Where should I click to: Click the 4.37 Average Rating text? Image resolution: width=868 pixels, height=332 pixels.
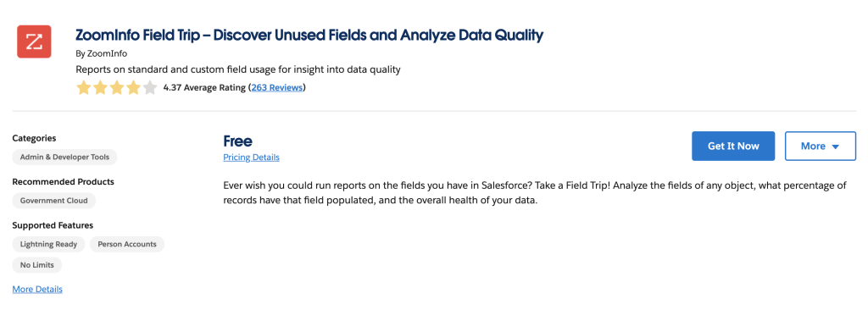(204, 87)
